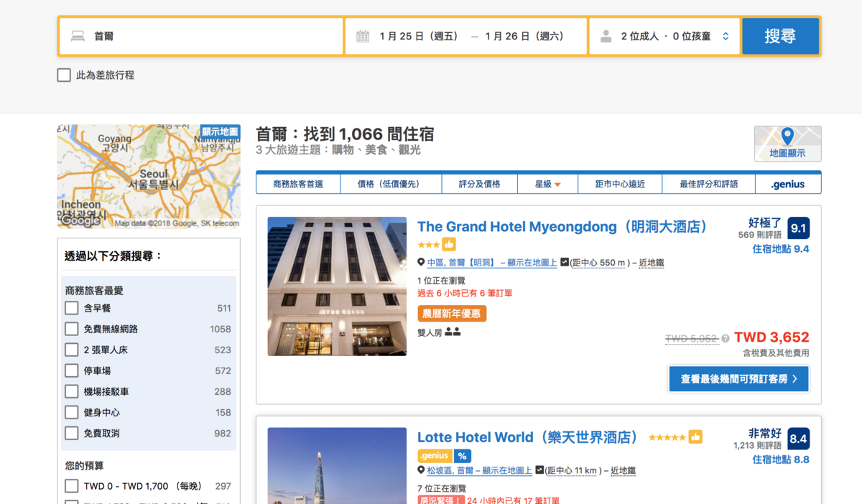The image size is (862, 504).
Task: Click the percent deal badge on Lotte Hotel
Action: coord(463,456)
